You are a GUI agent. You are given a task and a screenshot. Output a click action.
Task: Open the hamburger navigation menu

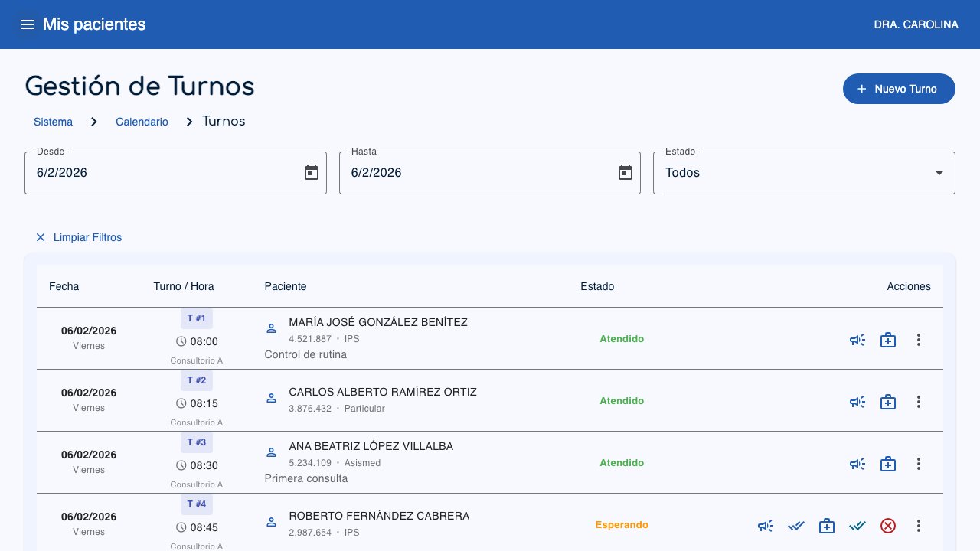click(x=28, y=24)
